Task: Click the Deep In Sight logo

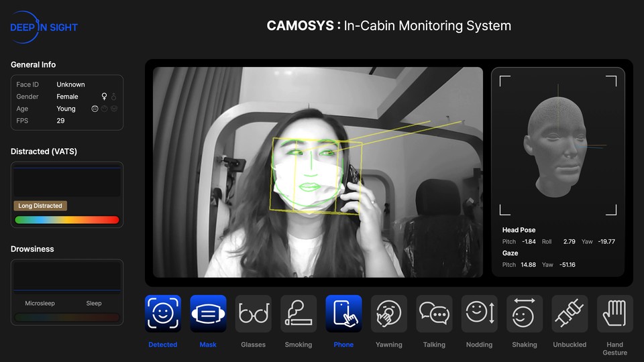Action: 44,27
